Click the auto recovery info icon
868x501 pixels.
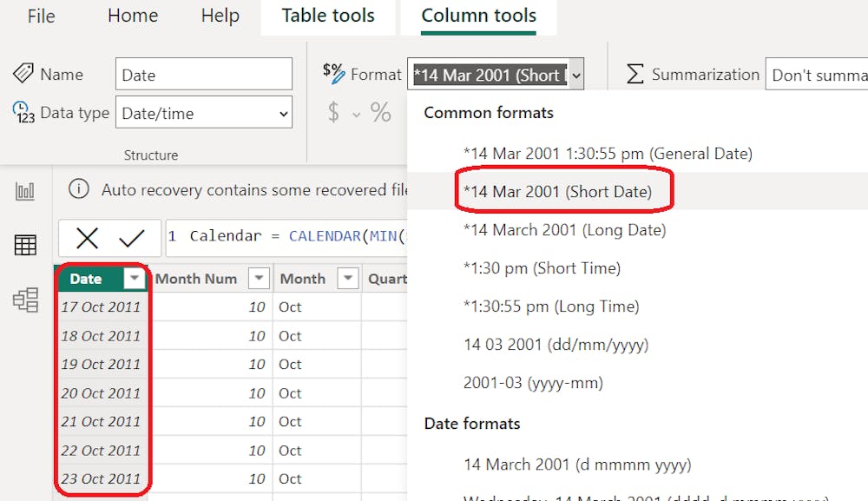[79, 189]
